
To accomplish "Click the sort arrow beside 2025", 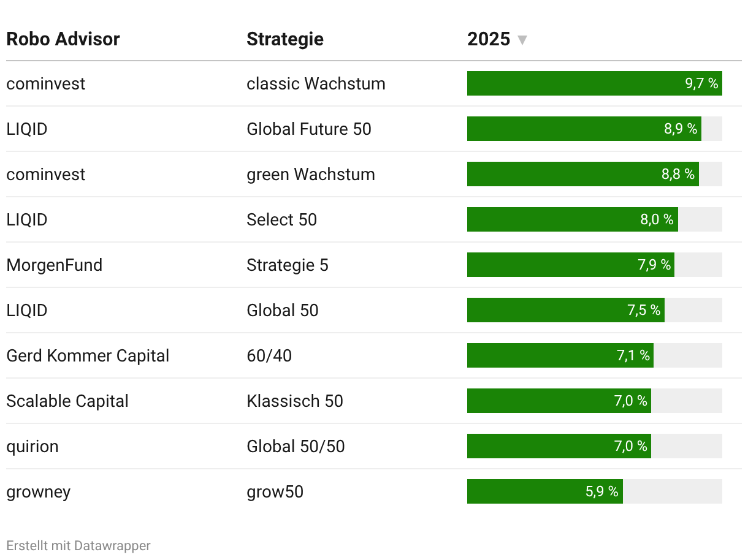I will (x=522, y=40).
